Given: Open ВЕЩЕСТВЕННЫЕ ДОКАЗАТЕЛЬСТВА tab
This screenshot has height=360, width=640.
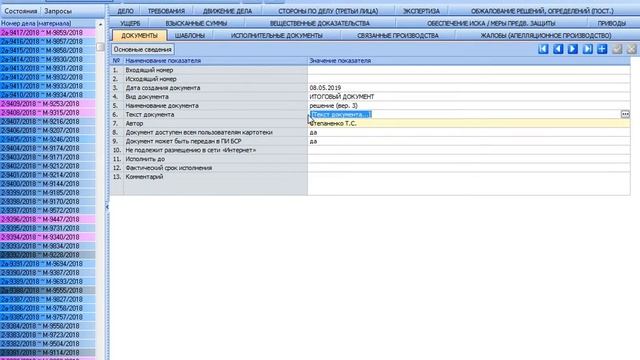Looking at the screenshot, I should click(320, 23).
